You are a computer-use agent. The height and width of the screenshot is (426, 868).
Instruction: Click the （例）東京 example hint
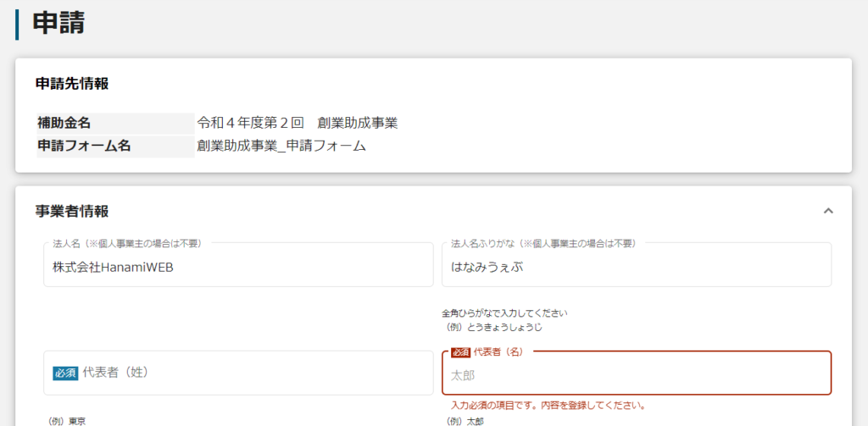pos(68,421)
